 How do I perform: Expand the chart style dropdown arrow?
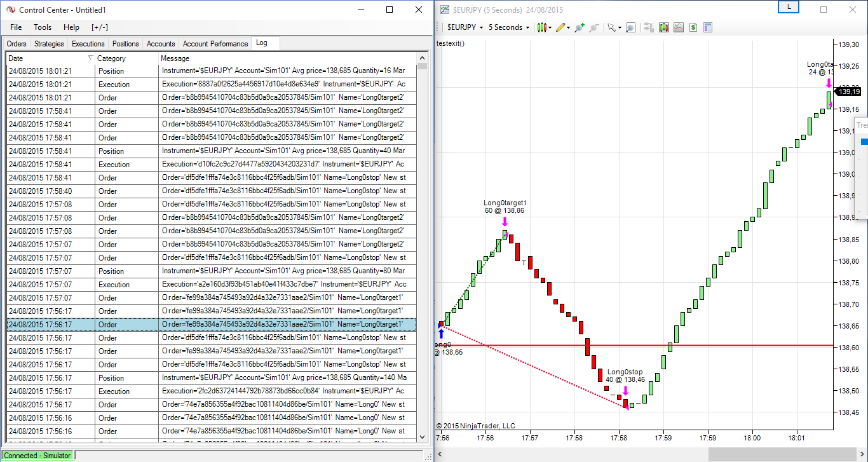[550, 27]
